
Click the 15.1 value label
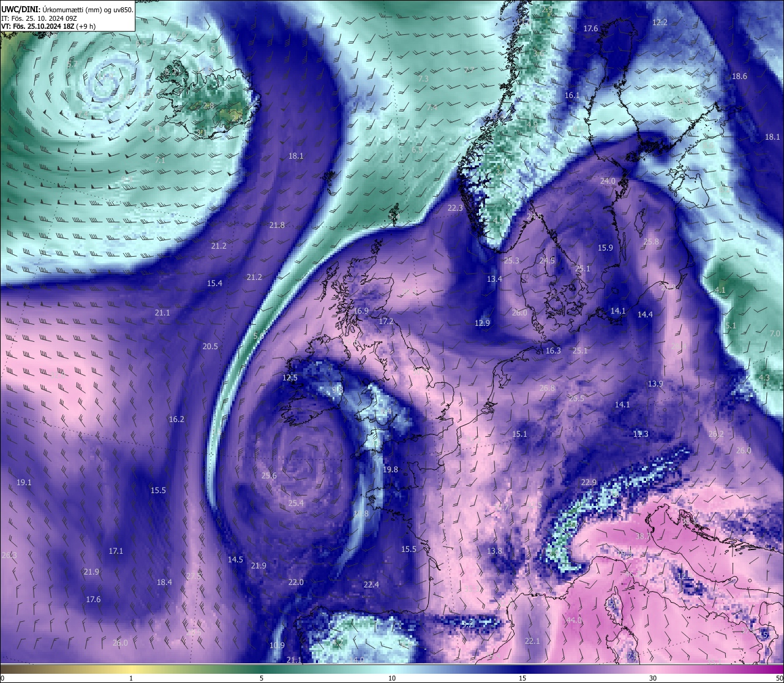(x=519, y=434)
